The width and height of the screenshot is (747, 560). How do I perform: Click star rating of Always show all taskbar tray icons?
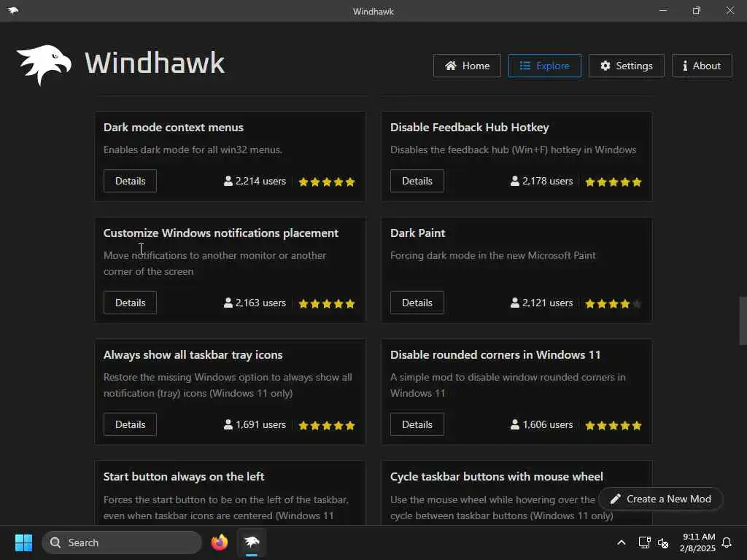click(327, 426)
